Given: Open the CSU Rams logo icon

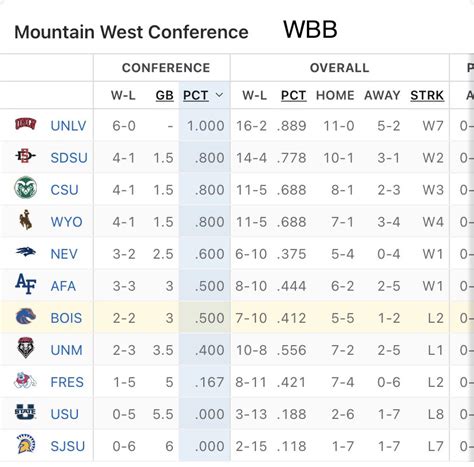Looking at the screenshot, I should (x=25, y=188).
